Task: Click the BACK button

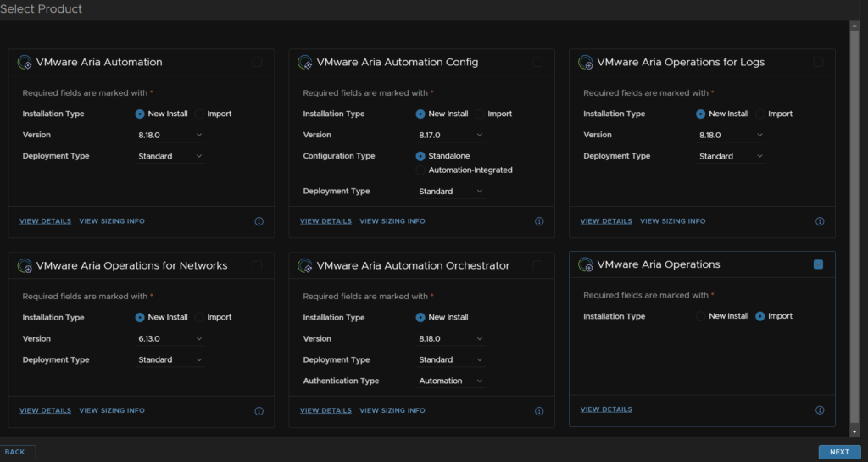Action: pyautogui.click(x=17, y=452)
